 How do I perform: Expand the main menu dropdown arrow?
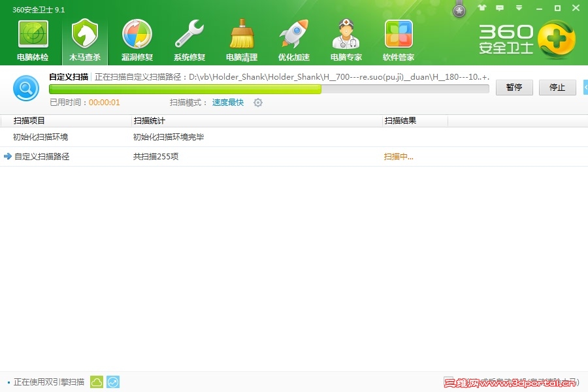coord(519,8)
